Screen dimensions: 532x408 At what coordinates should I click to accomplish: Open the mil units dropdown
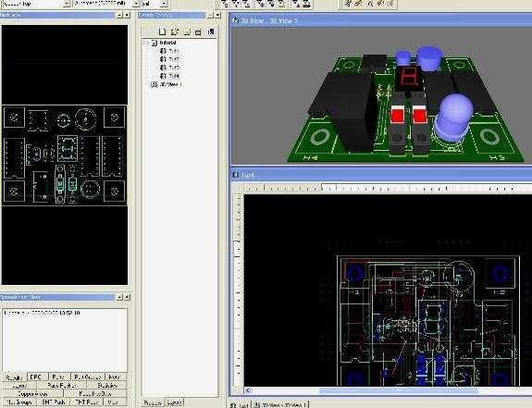coord(164,4)
